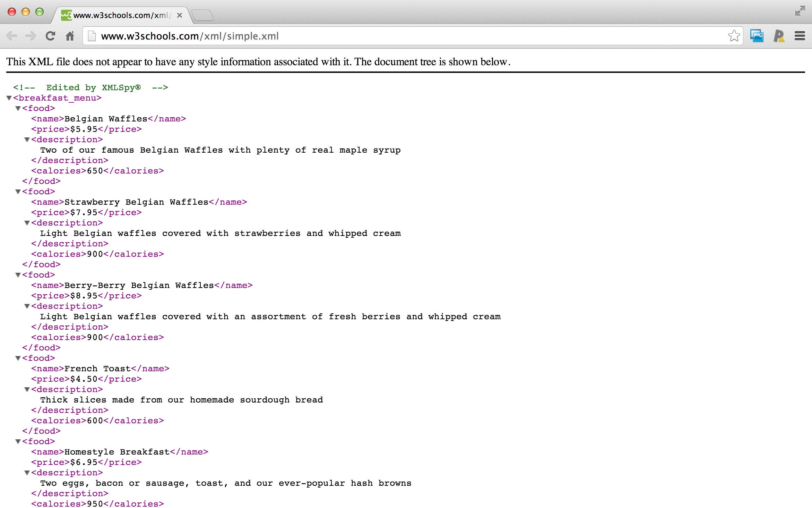
Task: Collapse the French Toast food element
Action: pos(18,358)
